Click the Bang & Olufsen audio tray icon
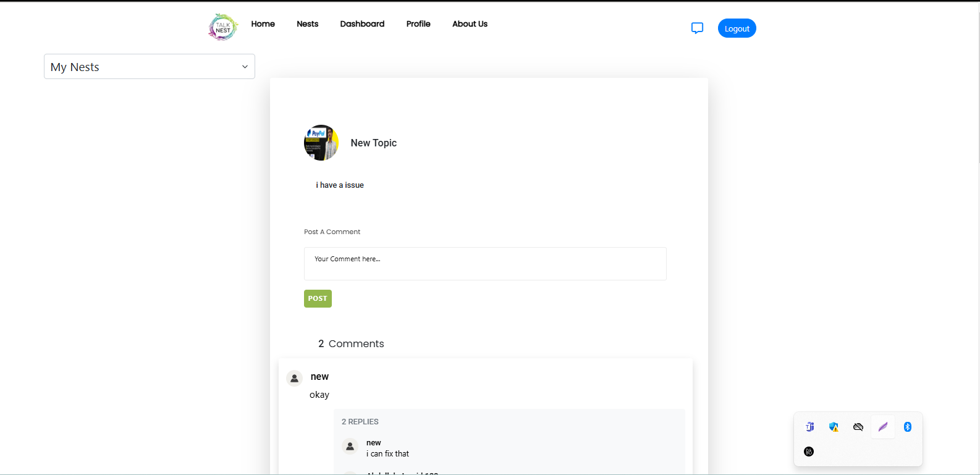Image resolution: width=980 pixels, height=475 pixels. [809, 452]
